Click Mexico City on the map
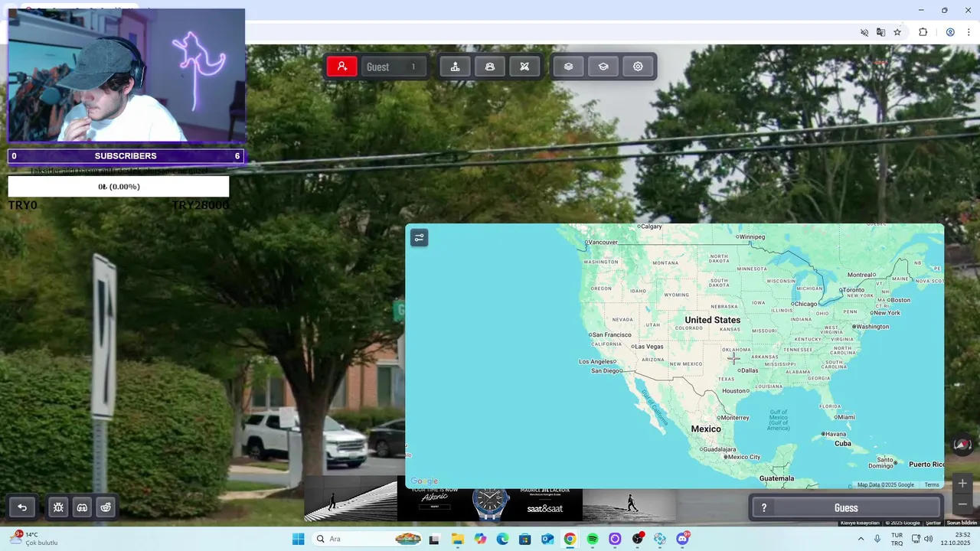 click(741, 457)
